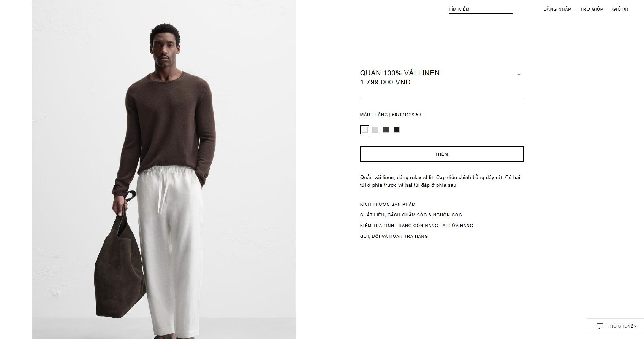Open the chat speech bubble icon
644x339 pixels.
(x=600, y=326)
